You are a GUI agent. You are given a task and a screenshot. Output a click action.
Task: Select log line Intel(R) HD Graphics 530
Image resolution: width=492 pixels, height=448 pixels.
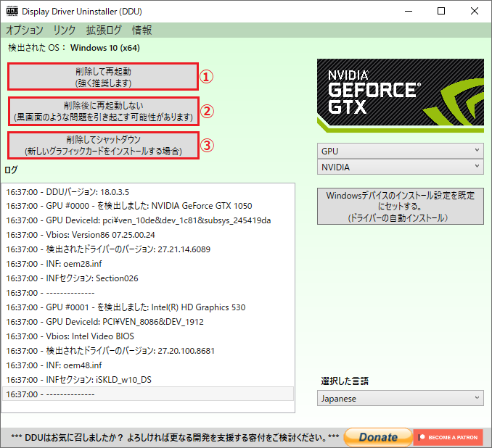pyautogui.click(x=148, y=307)
